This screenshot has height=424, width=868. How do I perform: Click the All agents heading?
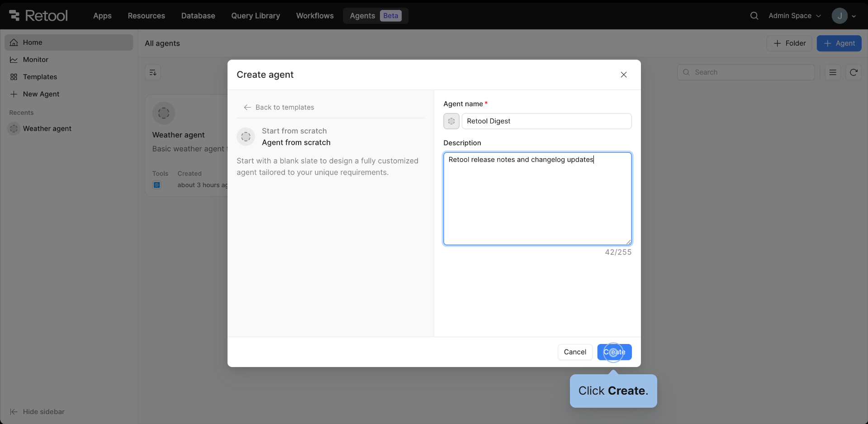[x=162, y=43]
